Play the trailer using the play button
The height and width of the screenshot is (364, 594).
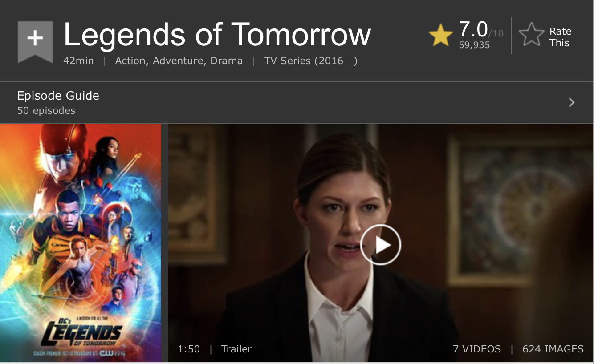[381, 245]
